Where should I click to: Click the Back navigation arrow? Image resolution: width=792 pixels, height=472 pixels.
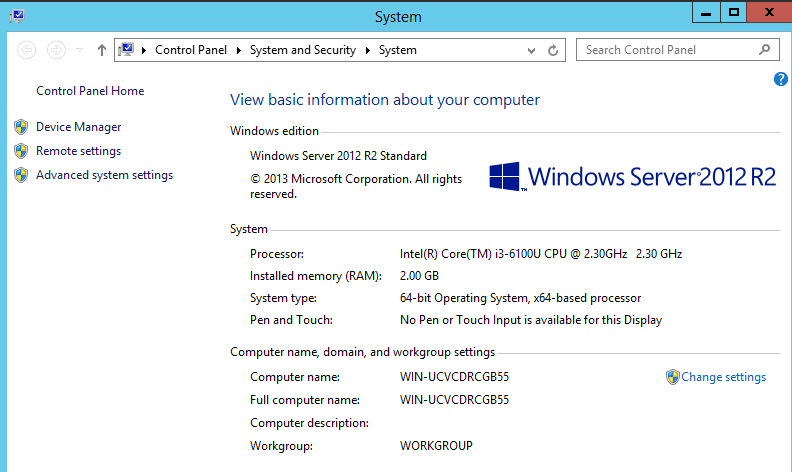click(26, 50)
